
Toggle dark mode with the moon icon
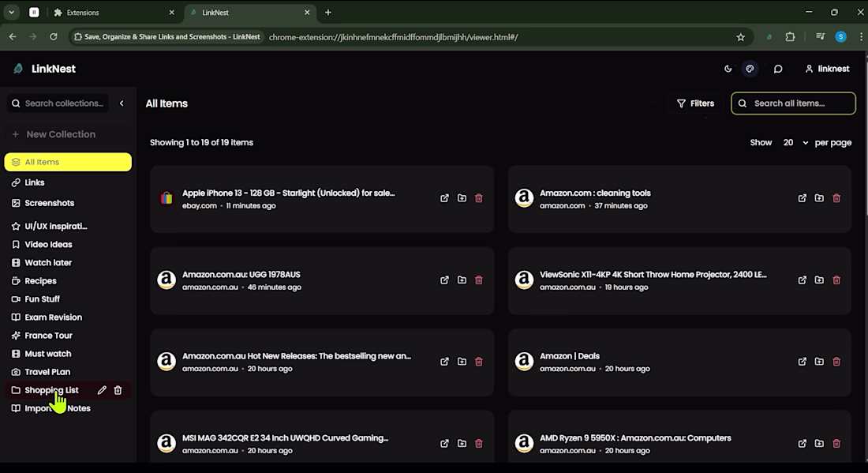(728, 69)
